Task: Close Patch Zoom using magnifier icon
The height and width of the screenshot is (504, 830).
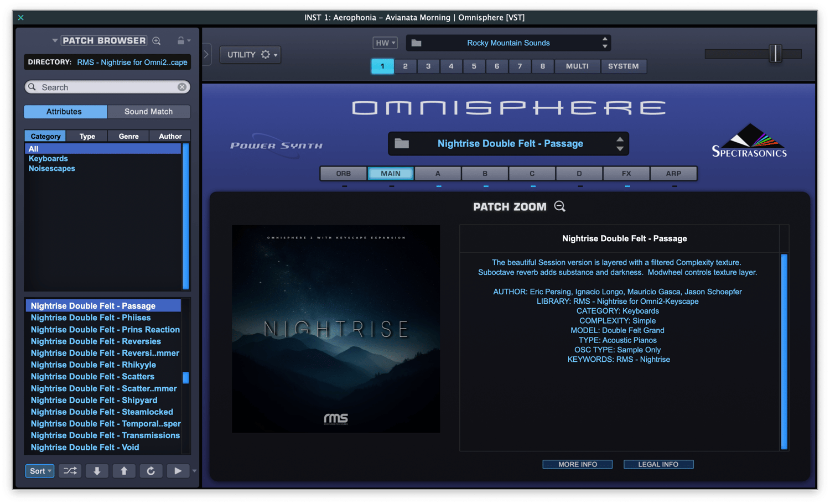Action: tap(560, 206)
